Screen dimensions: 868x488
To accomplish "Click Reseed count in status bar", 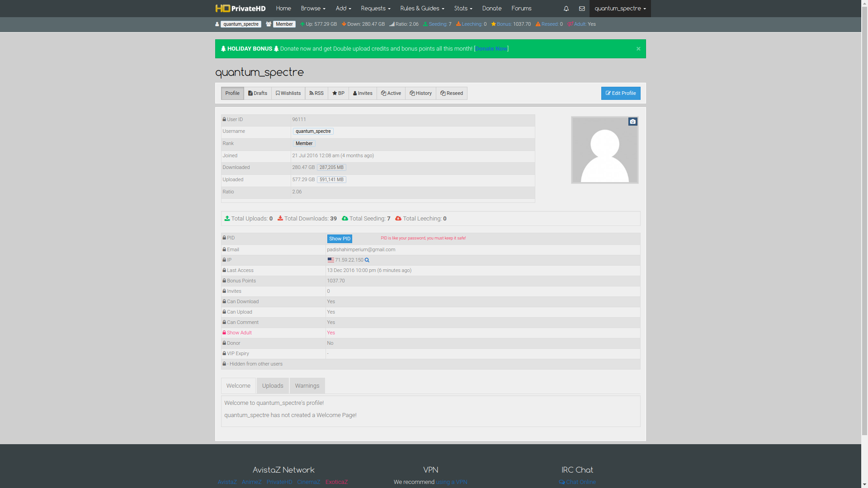I will (549, 24).
